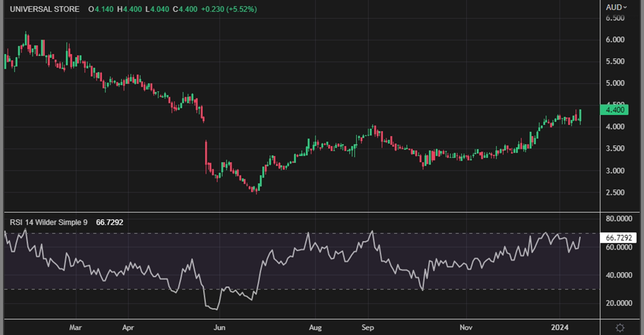Open the AUD currency dropdown
This screenshot has height=335, width=644.
coord(616,7)
